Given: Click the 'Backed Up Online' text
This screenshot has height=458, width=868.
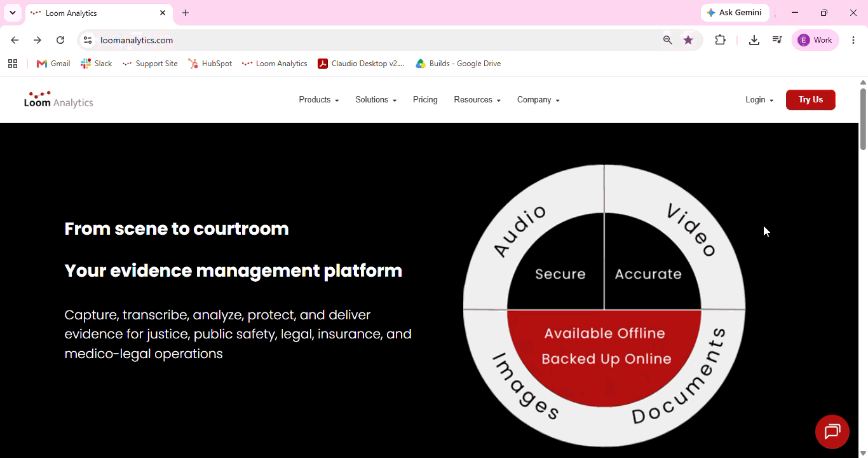Looking at the screenshot, I should tap(606, 359).
